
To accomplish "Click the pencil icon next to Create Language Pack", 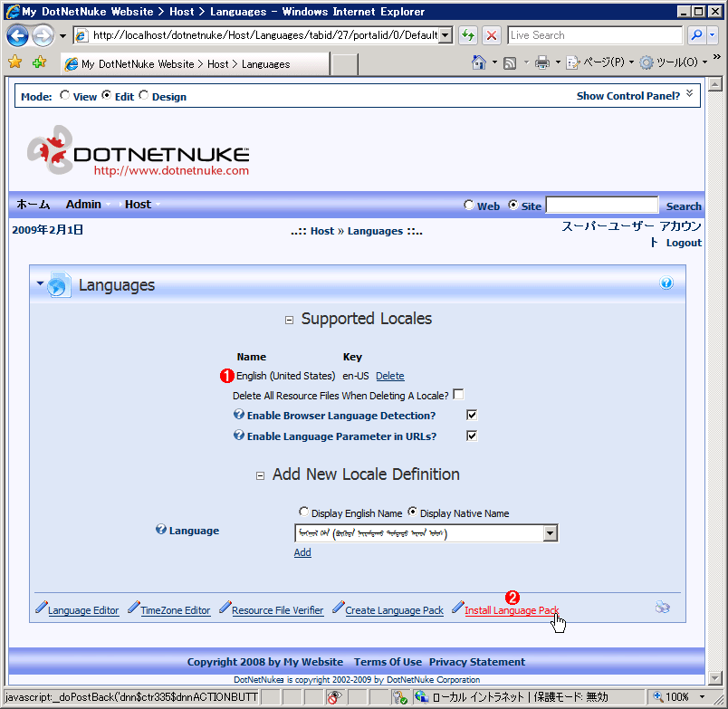I will (x=339, y=607).
